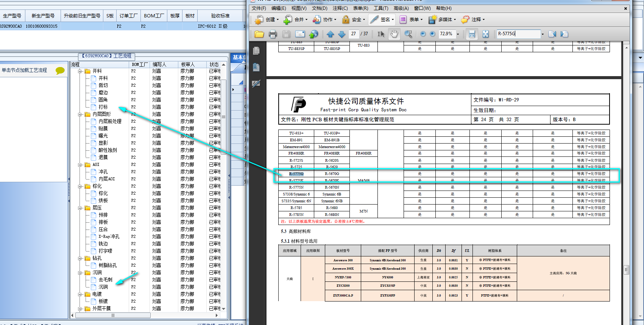The width and height of the screenshot is (644, 325).
Task: Collapse the 内层图形 folder node
Action: 80,114
